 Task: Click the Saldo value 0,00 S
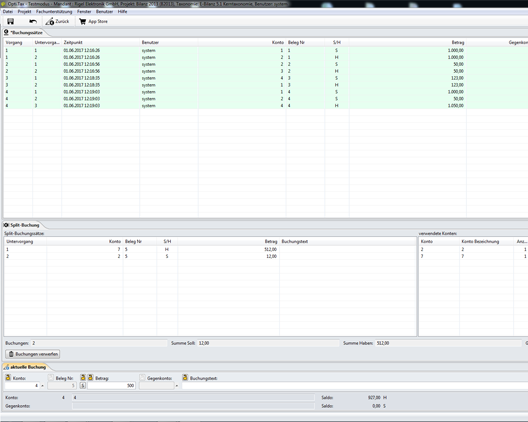pos(379,406)
